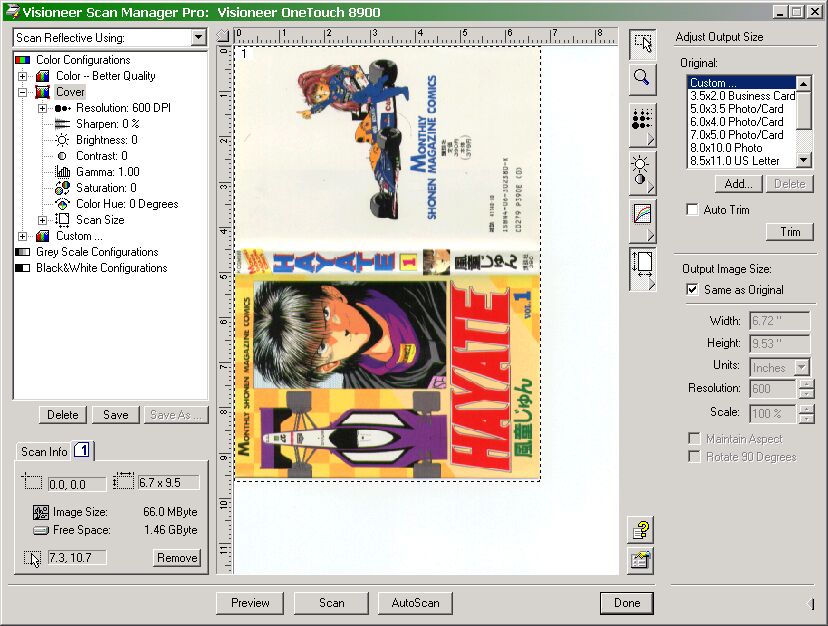Click the Saturation icon in tree

point(62,188)
